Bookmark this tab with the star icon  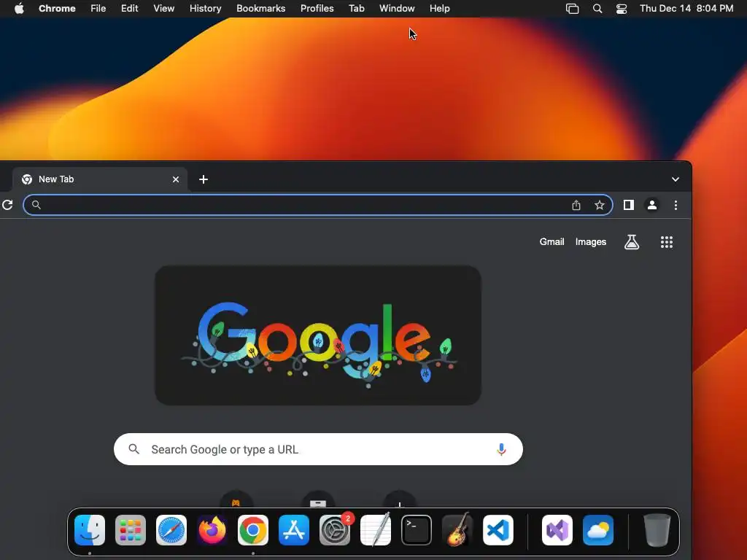pyautogui.click(x=600, y=205)
